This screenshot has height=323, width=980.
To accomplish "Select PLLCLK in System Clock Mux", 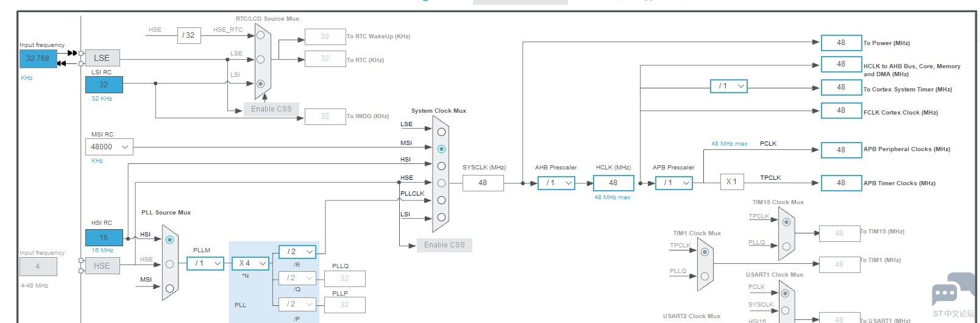I will coord(441,200).
